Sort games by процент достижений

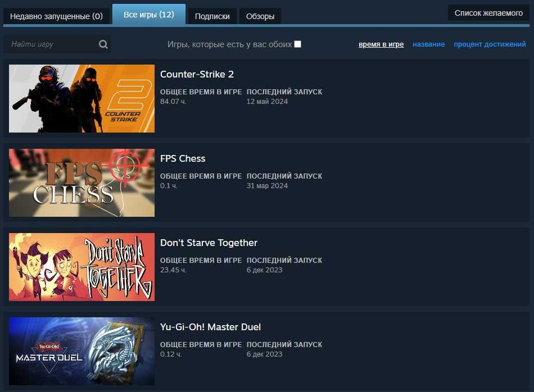(x=490, y=44)
